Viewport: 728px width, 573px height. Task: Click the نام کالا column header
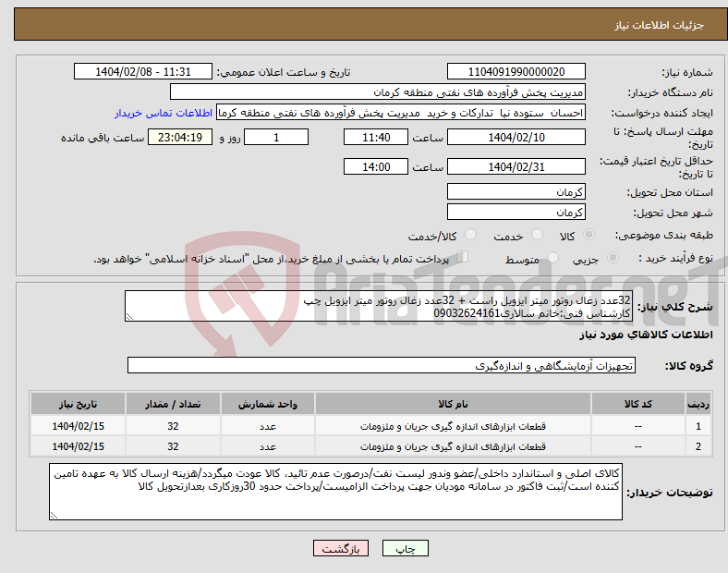pyautogui.click(x=453, y=404)
